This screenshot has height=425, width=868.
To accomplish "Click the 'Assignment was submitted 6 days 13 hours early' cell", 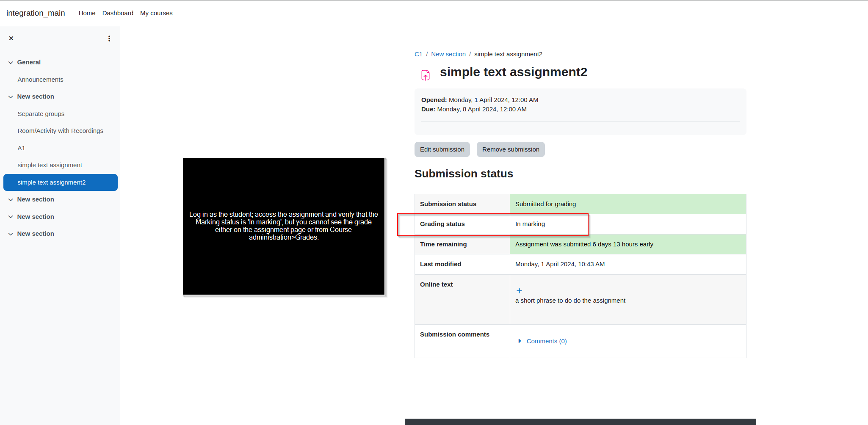I will pos(628,244).
